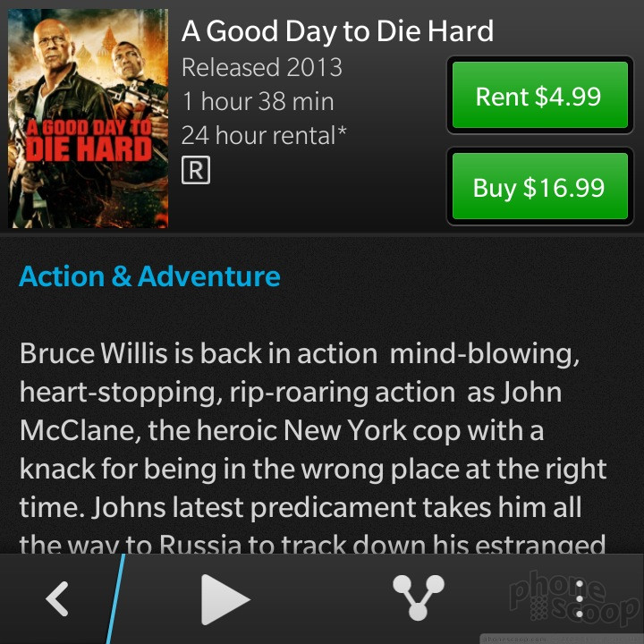Tap the Die Hard movie poster
Screen dimensions: 644x644
coord(88,118)
